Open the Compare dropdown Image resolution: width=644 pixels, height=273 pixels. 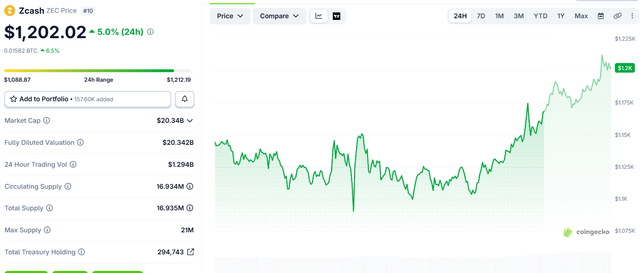(x=279, y=16)
